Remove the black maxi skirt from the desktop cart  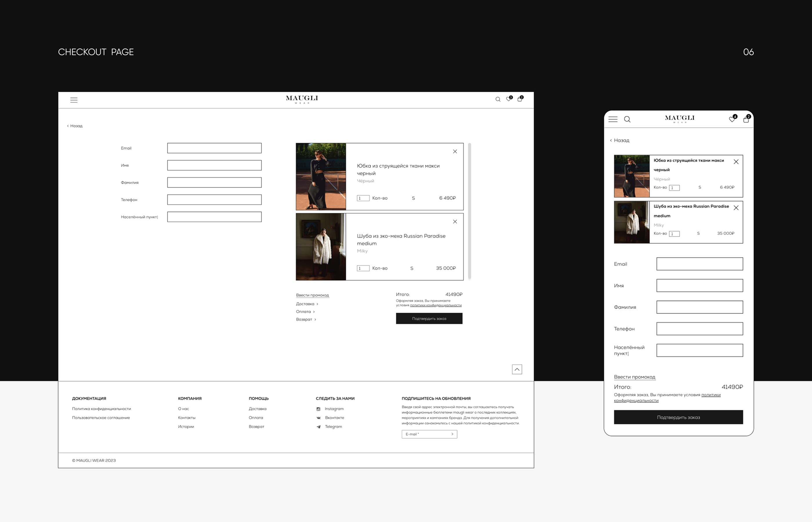455,151
